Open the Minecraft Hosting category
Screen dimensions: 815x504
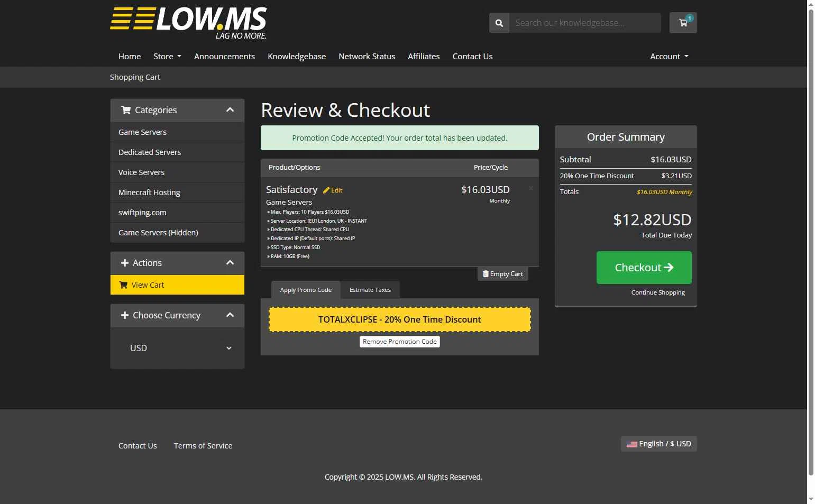[x=177, y=193]
